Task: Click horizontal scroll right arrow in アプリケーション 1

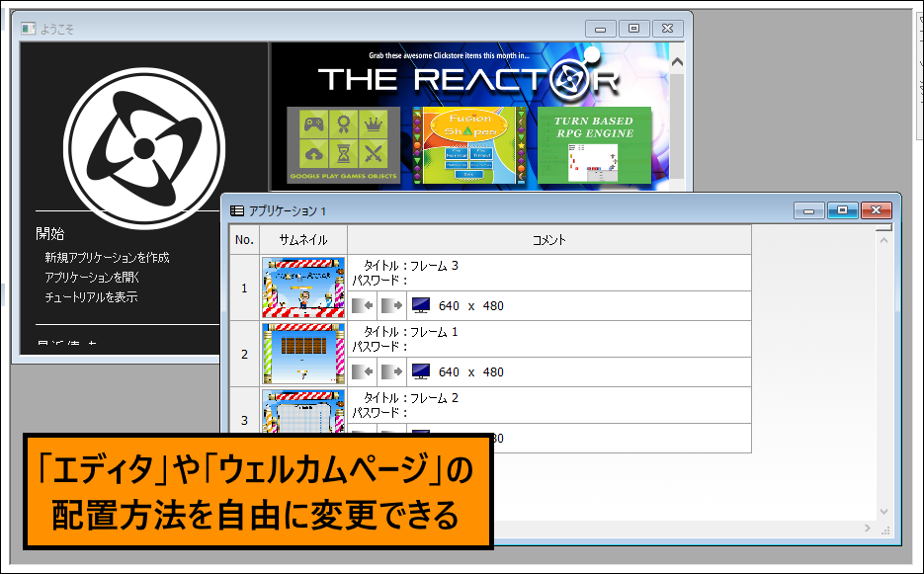Action: coord(867,528)
